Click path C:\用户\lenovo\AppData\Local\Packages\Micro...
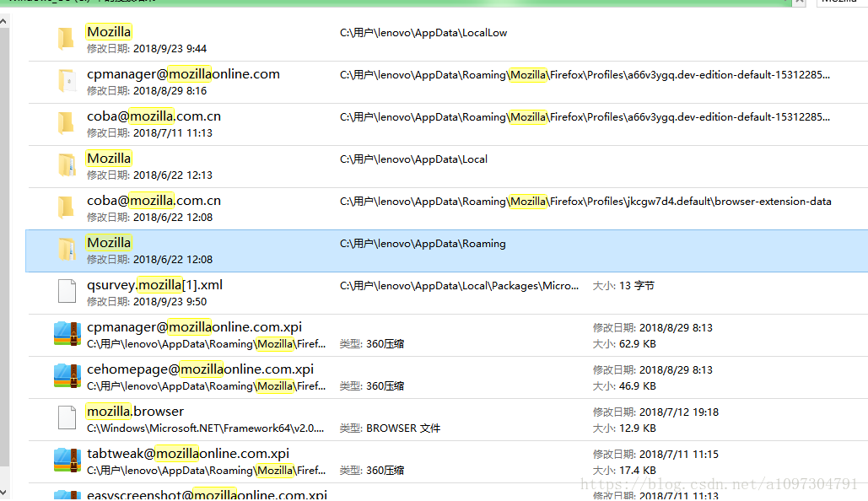Image resolution: width=868 pixels, height=501 pixels. [x=460, y=286]
